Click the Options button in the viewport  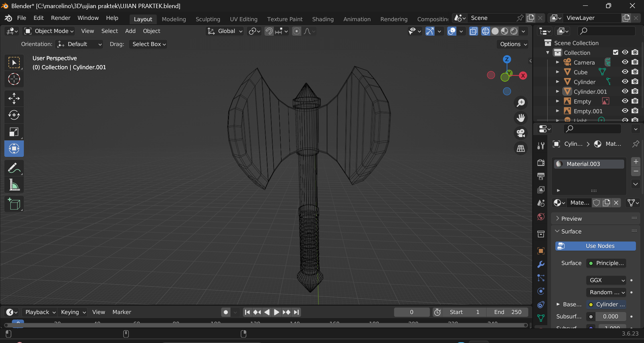pyautogui.click(x=513, y=44)
